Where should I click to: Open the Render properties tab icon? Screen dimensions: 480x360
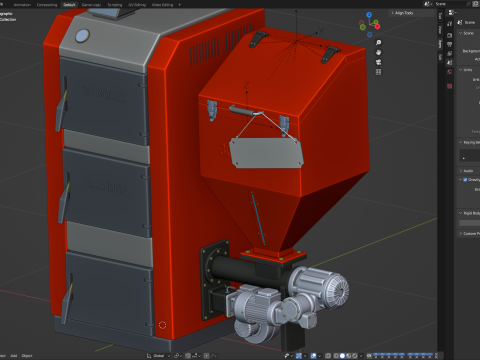449,35
